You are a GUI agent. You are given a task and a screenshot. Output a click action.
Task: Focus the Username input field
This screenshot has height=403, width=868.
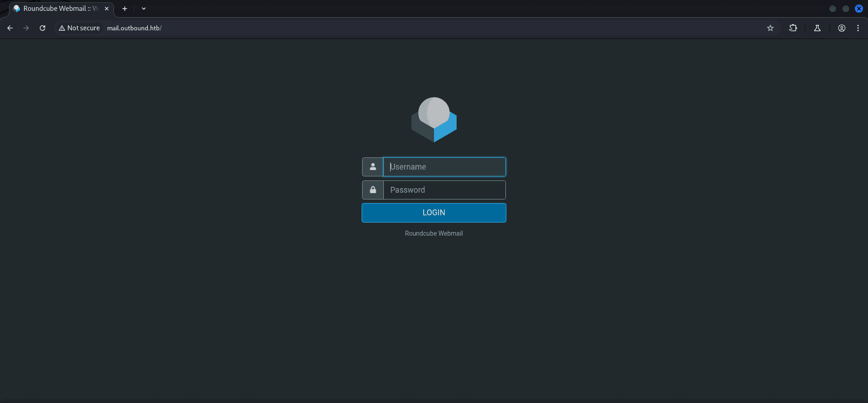click(444, 167)
